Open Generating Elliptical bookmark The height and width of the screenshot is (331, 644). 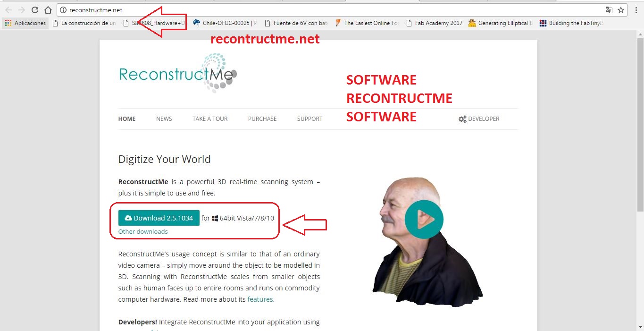[501, 23]
